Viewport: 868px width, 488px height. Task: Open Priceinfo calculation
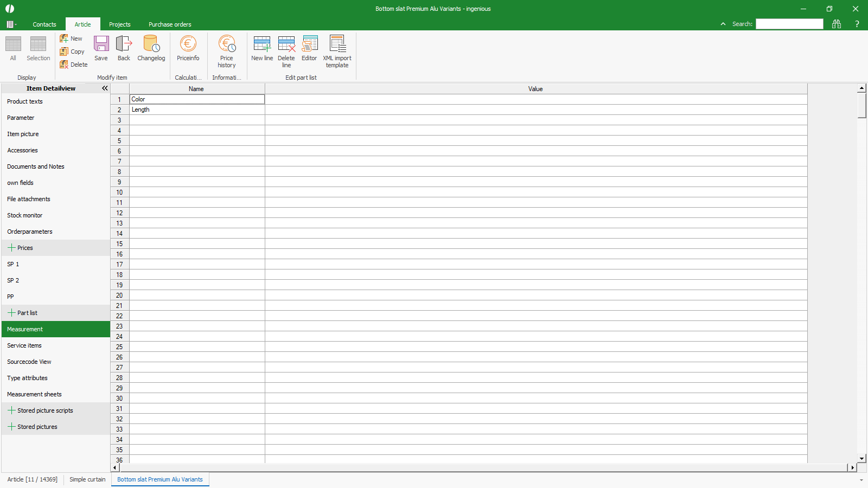point(188,48)
